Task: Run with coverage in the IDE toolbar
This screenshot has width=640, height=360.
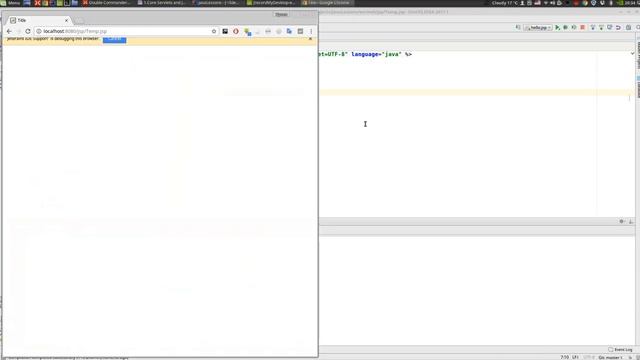Action: (x=574, y=28)
